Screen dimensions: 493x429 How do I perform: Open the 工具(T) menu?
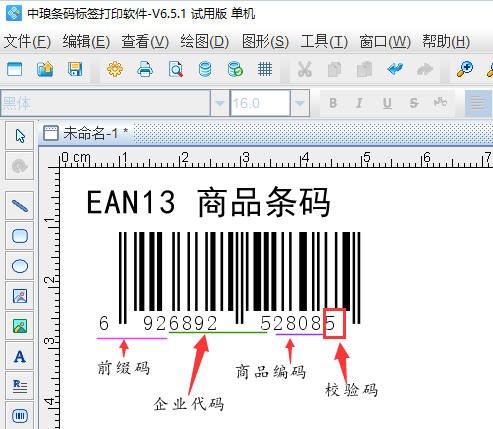pos(324,42)
